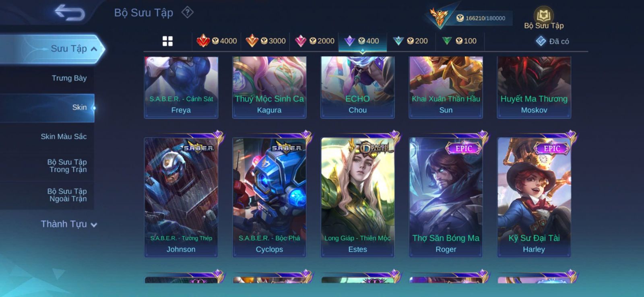Image resolution: width=644 pixels, height=297 pixels.
Task: Filter by green 100-point gem tier
Action: pyautogui.click(x=460, y=41)
